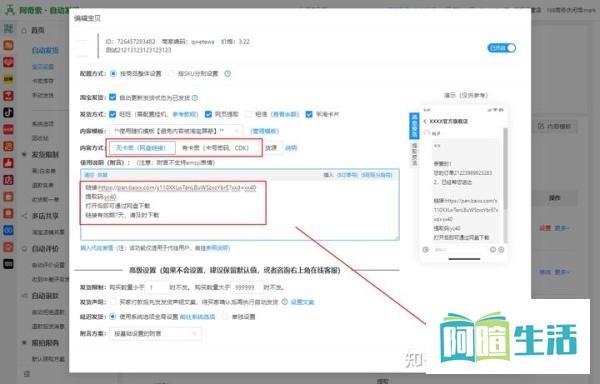The width and height of the screenshot is (600, 384).
Task: Open 多店共享 sidebar section
Action: [x=45, y=216]
